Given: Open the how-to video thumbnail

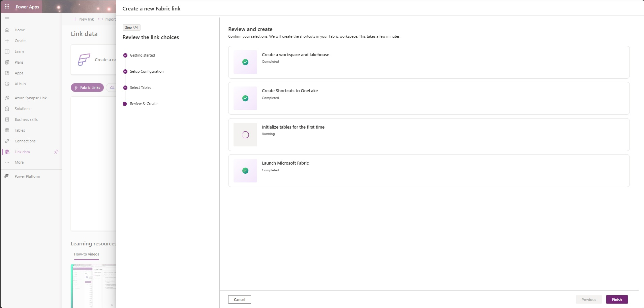Looking at the screenshot, I should pyautogui.click(x=94, y=286).
